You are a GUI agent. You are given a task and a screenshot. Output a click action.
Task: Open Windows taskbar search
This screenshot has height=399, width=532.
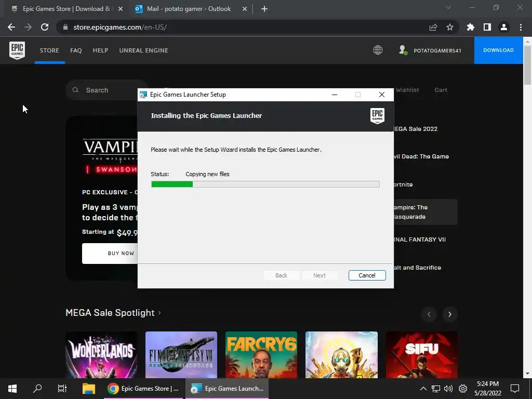coord(37,389)
